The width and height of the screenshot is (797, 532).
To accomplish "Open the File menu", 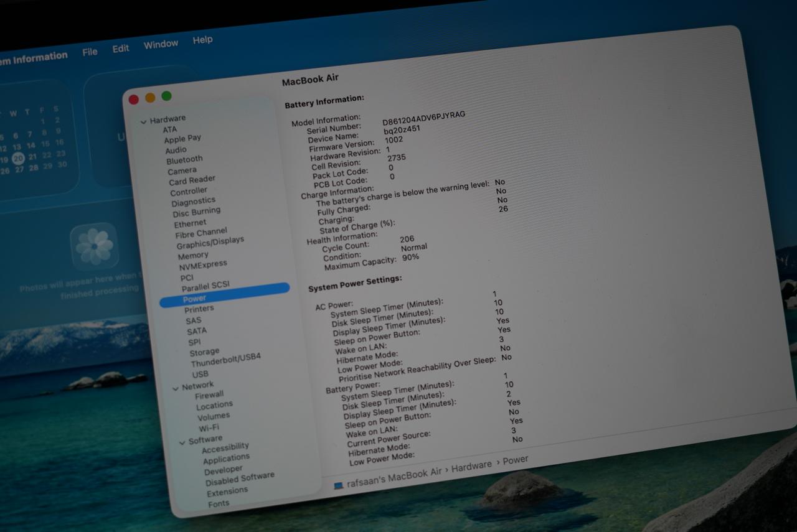I will (90, 52).
